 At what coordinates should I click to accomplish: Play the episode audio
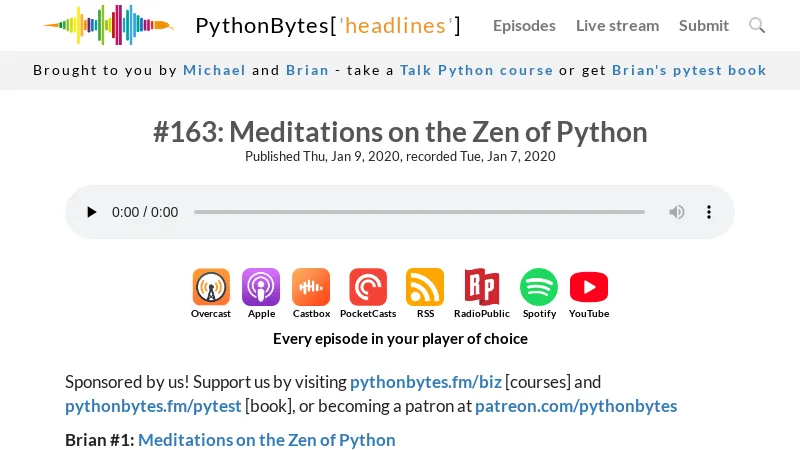pyautogui.click(x=92, y=212)
